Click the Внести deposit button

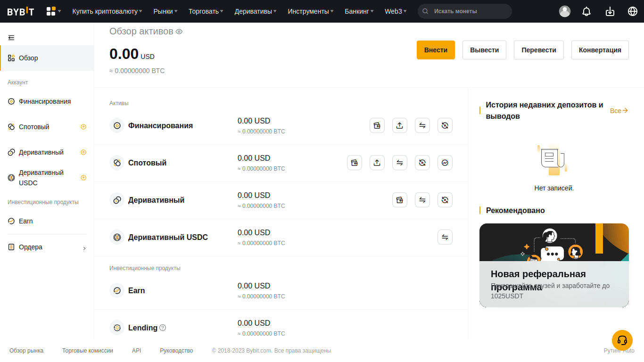[x=435, y=50]
